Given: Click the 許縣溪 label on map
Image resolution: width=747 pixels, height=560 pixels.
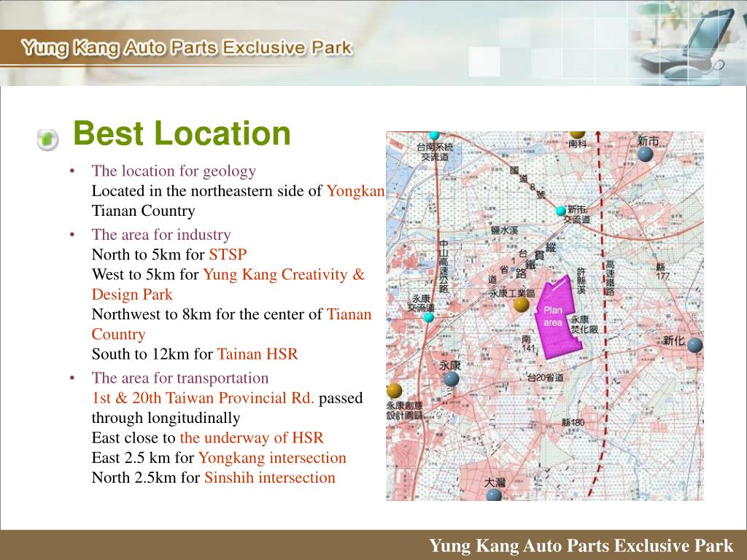Looking at the screenshot, I should tap(581, 281).
